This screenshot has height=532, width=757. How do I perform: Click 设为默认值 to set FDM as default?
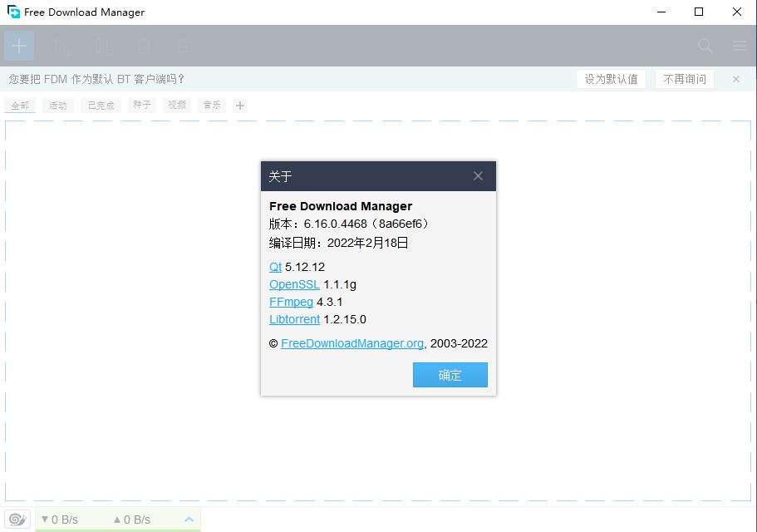point(611,78)
